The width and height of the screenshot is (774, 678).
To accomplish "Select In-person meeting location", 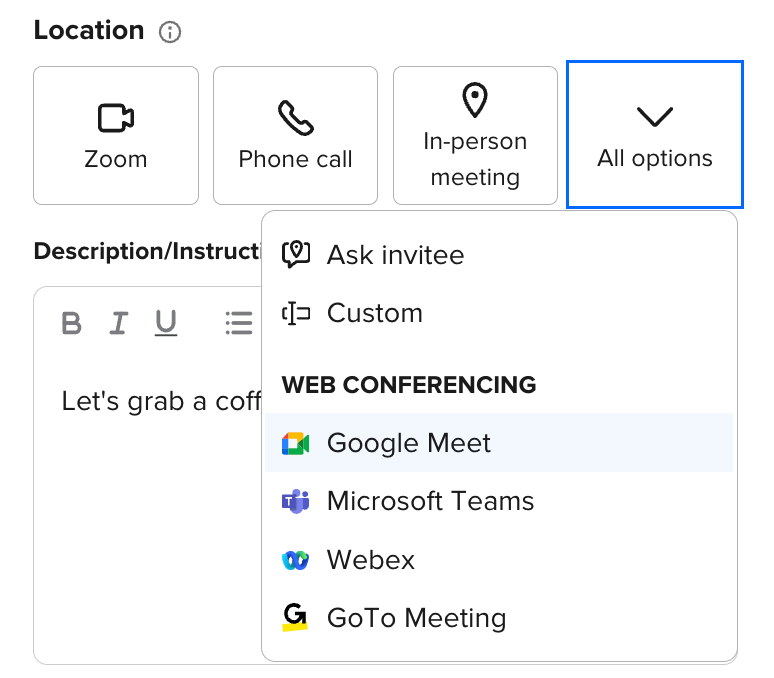I will 475,136.
